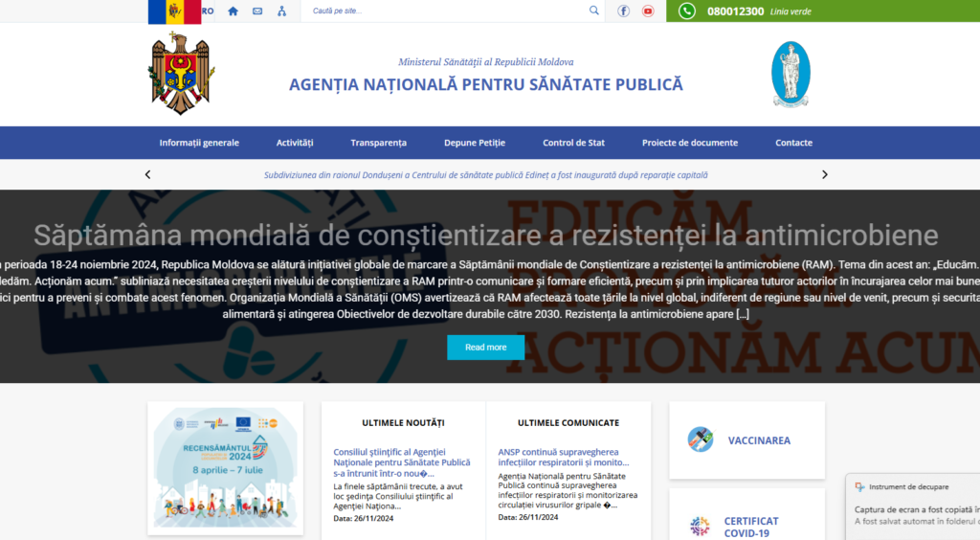Screen dimensions: 980x540
Task: Click the Moldova coat of arms logo
Action: coord(181,74)
